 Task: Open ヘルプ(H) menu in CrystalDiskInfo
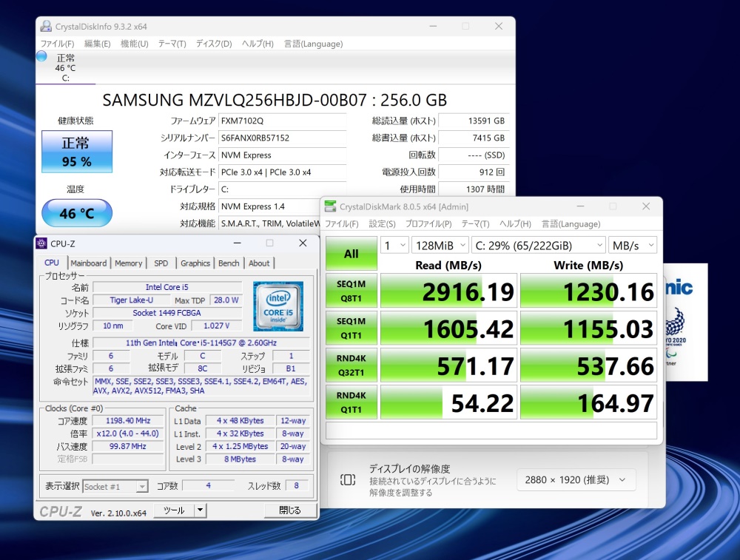(x=258, y=44)
